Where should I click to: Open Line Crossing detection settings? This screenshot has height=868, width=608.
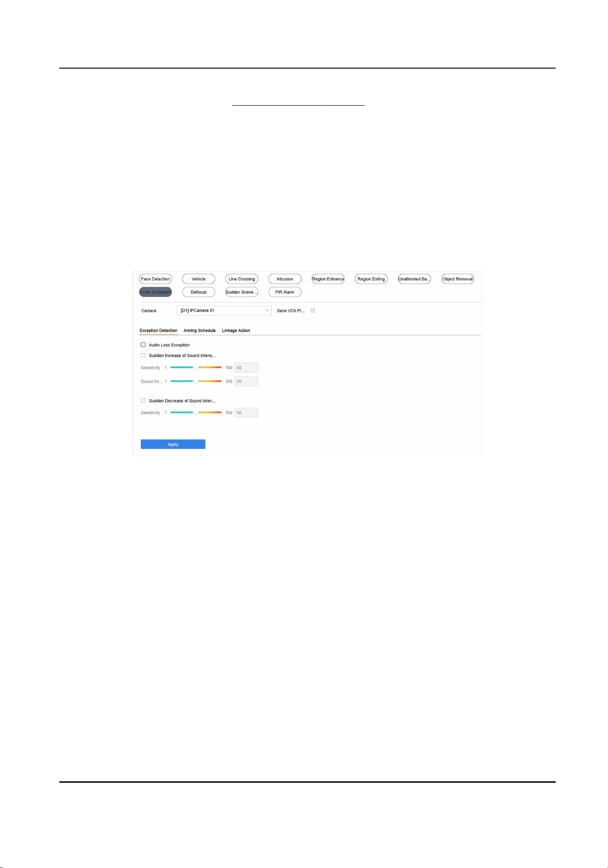pos(242,279)
